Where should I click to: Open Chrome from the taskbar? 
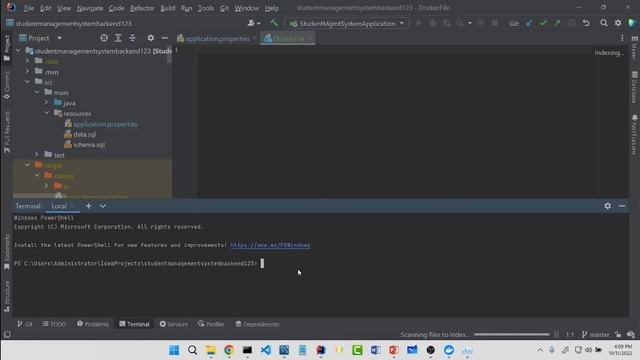[229, 350]
